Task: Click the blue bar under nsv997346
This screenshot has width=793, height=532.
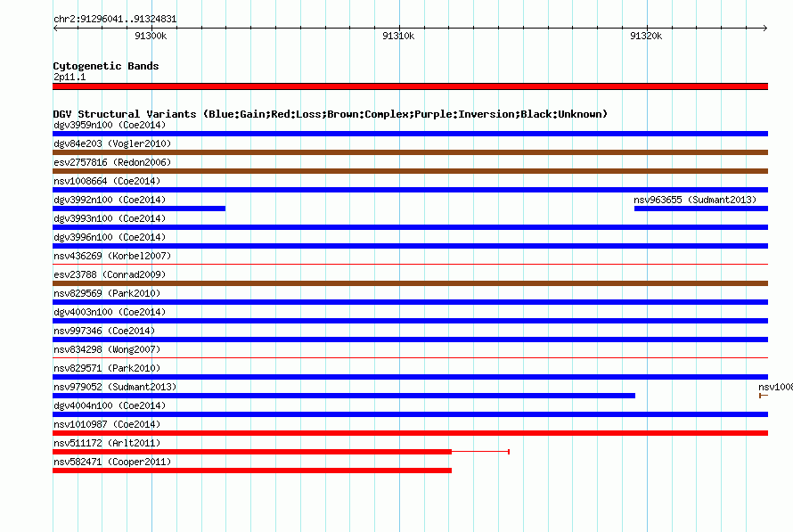Action: coord(410,340)
